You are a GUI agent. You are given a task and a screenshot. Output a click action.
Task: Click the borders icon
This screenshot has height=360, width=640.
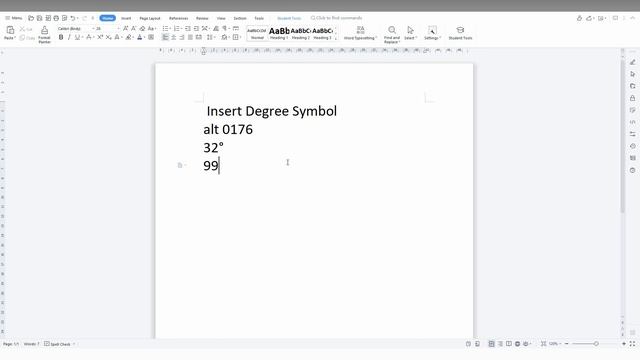(x=236, y=37)
